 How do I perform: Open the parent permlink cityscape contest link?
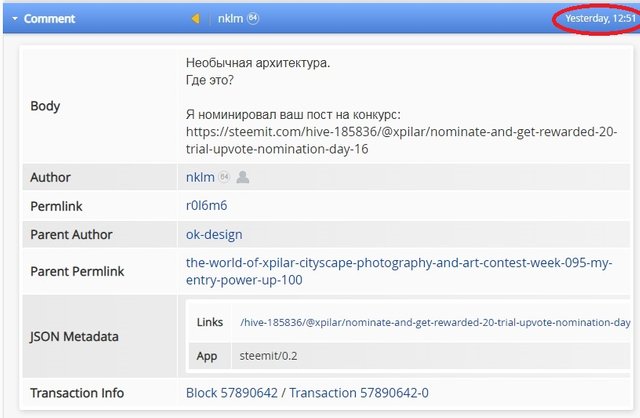(399, 271)
